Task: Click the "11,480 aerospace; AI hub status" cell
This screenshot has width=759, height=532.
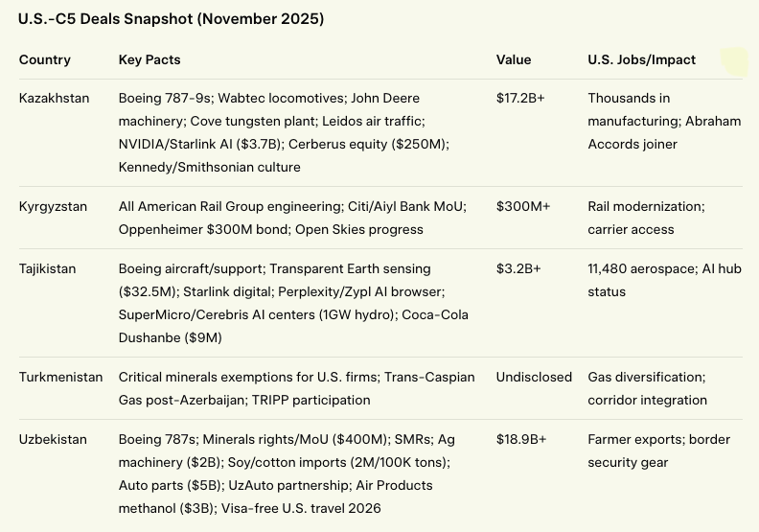Action: pyautogui.click(x=664, y=280)
